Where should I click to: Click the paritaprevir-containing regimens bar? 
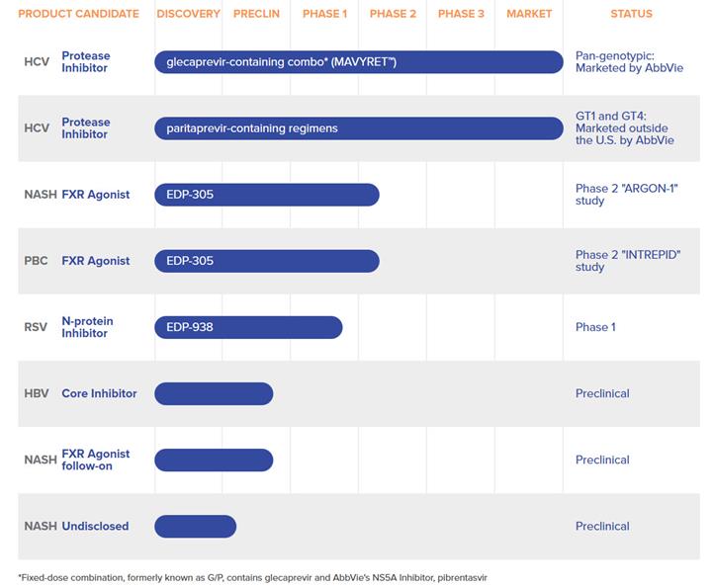click(358, 128)
